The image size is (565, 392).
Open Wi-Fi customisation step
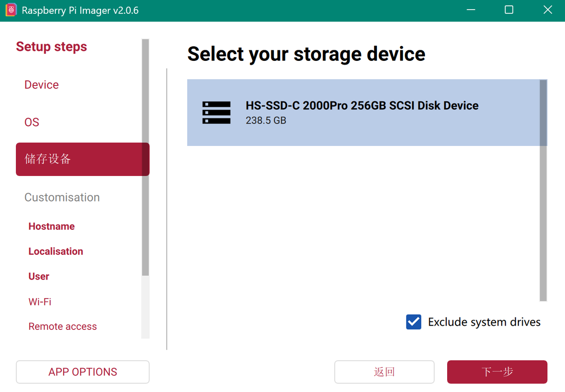40,302
